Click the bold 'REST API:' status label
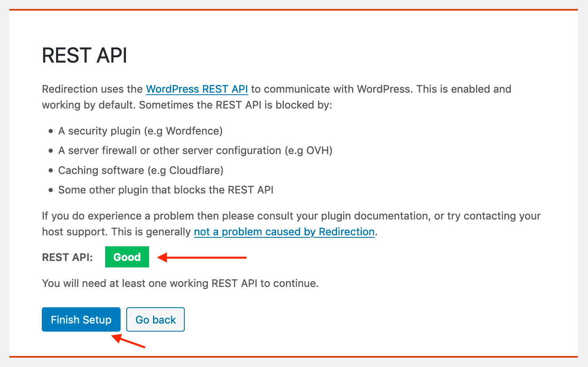The width and height of the screenshot is (588, 367). click(x=67, y=257)
